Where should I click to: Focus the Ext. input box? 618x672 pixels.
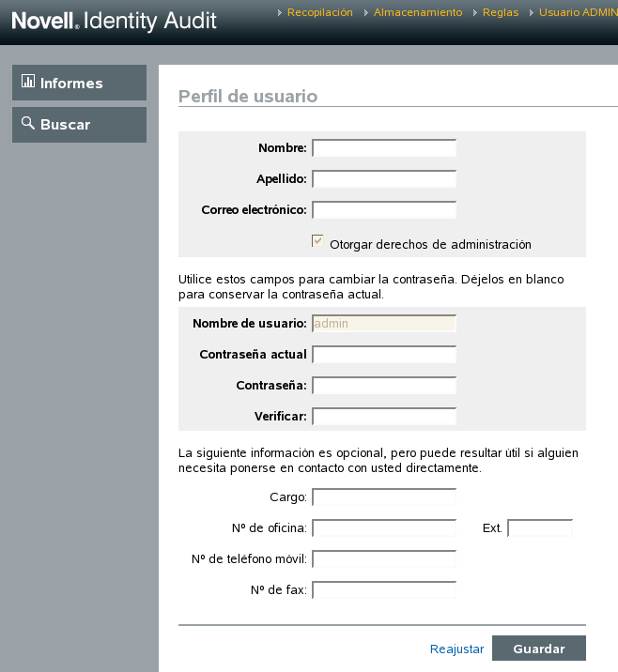(540, 528)
